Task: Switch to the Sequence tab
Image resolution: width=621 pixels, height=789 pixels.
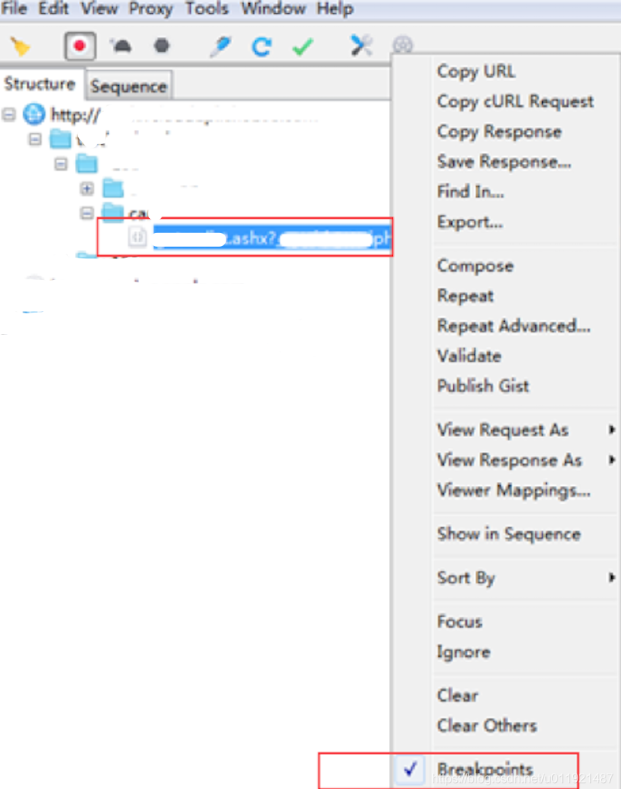Action: pyautogui.click(x=129, y=86)
